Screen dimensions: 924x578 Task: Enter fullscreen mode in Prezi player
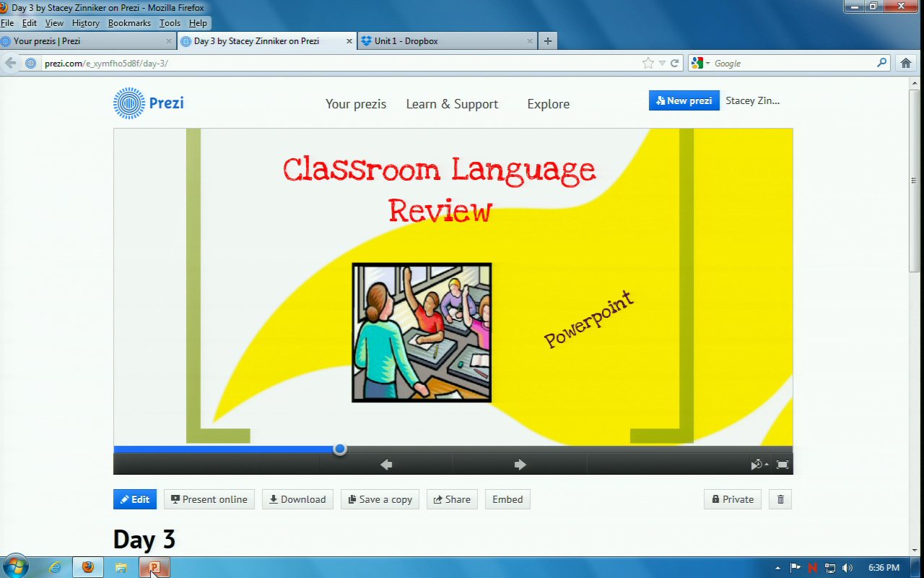tap(782, 465)
